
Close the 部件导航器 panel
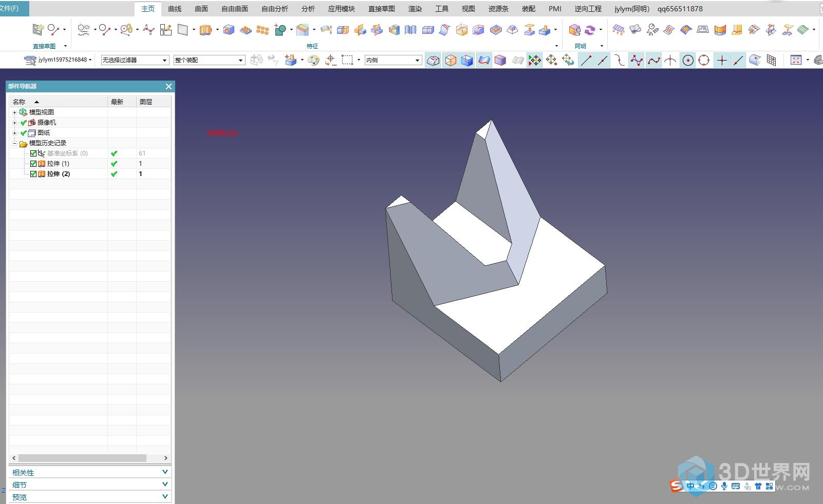169,87
